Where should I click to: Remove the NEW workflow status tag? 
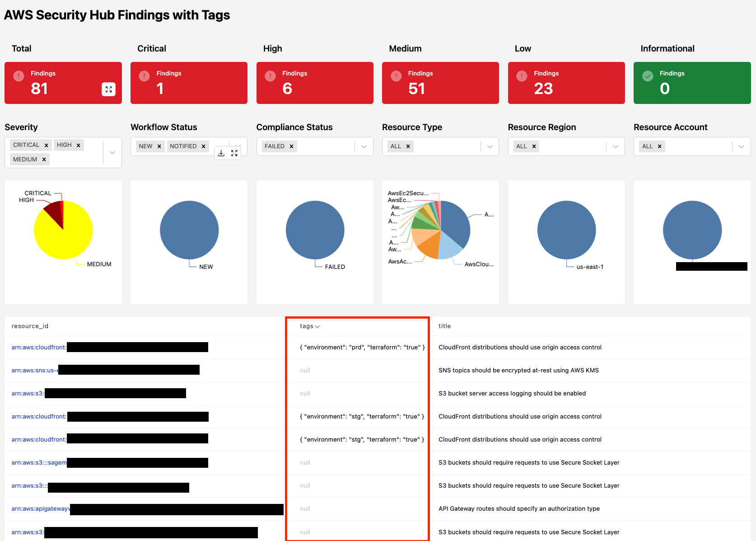pos(159,146)
